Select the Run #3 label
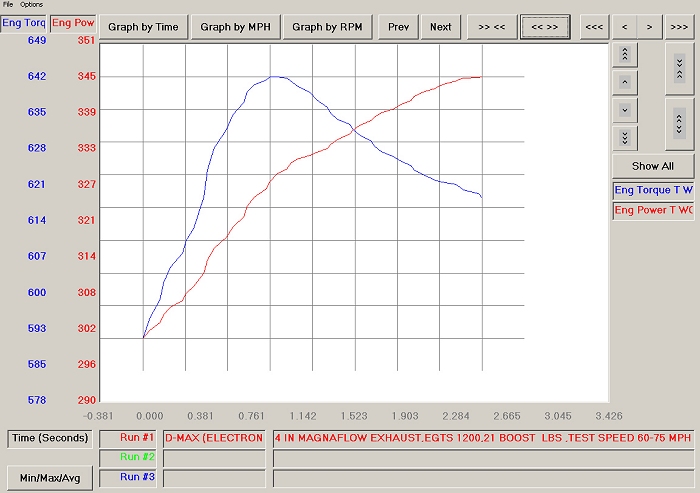This screenshot has height=493, width=700. click(x=128, y=478)
